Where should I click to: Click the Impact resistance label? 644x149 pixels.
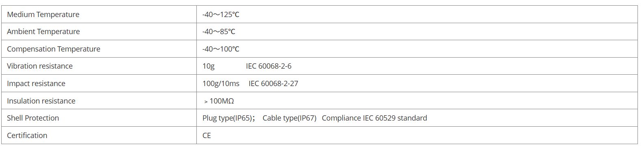[36, 83]
